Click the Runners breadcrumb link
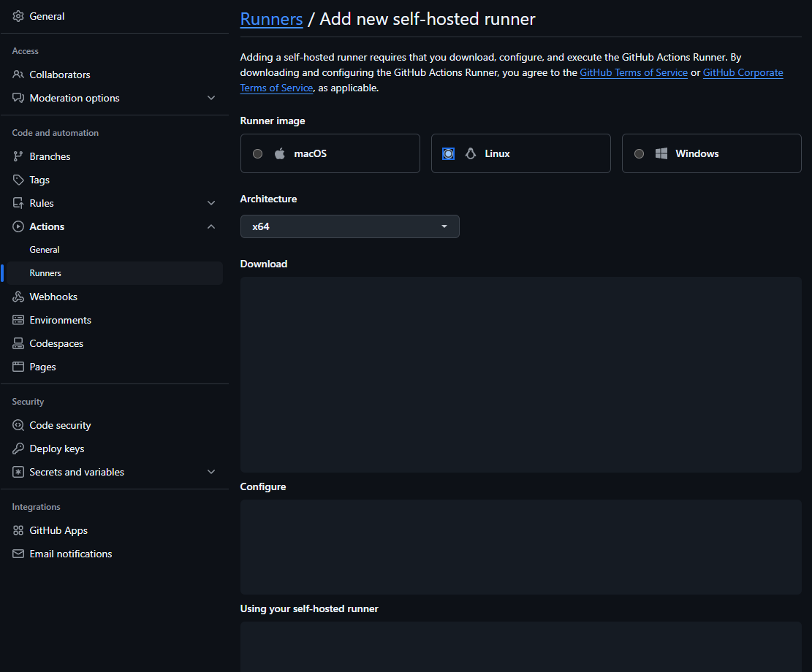 point(271,19)
